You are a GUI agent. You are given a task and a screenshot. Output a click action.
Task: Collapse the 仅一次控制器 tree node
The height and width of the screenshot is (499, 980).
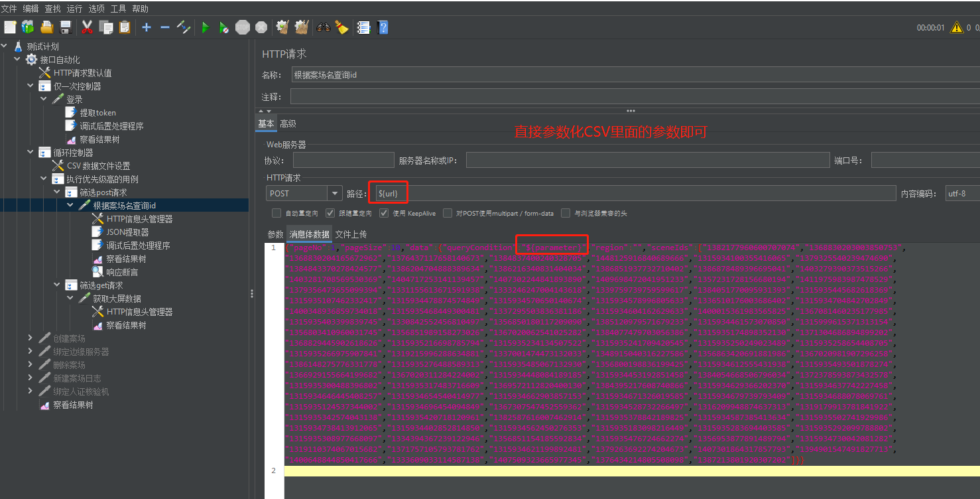(x=31, y=86)
